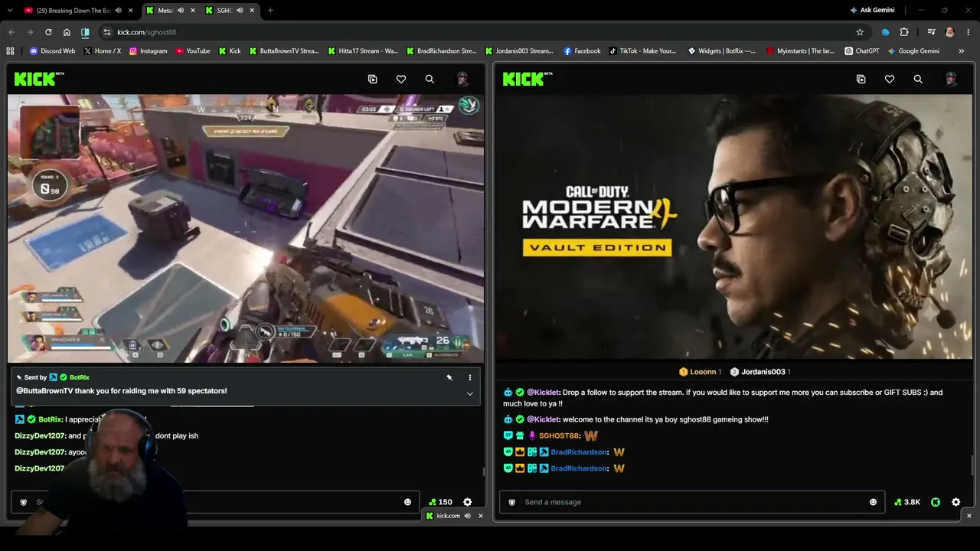Bookmark this page with the star
Image resolution: width=980 pixels, height=551 pixels.
pos(860,32)
